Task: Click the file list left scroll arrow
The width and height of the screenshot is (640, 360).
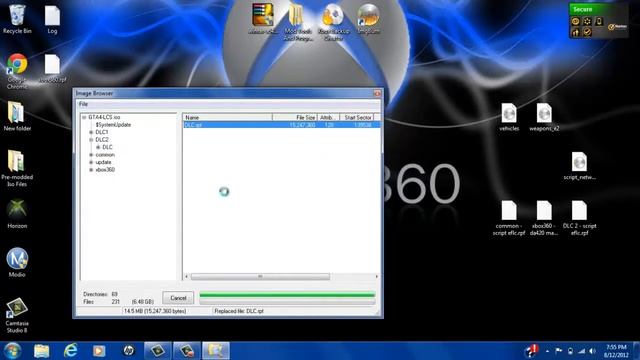Action: [x=187, y=277]
